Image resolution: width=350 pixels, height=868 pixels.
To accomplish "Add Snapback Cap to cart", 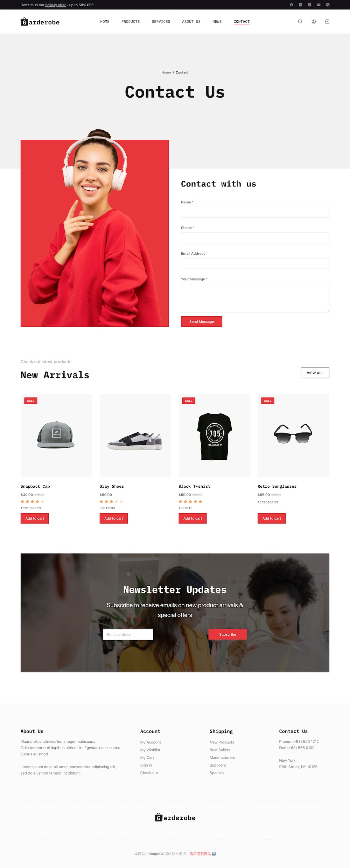I will tap(35, 518).
